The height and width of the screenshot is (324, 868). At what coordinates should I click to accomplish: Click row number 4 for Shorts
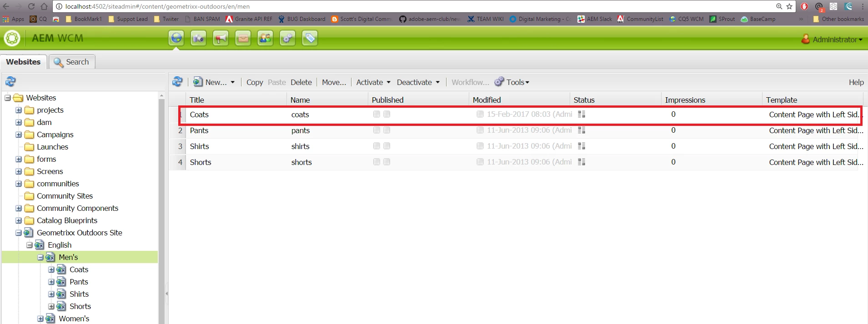[180, 162]
